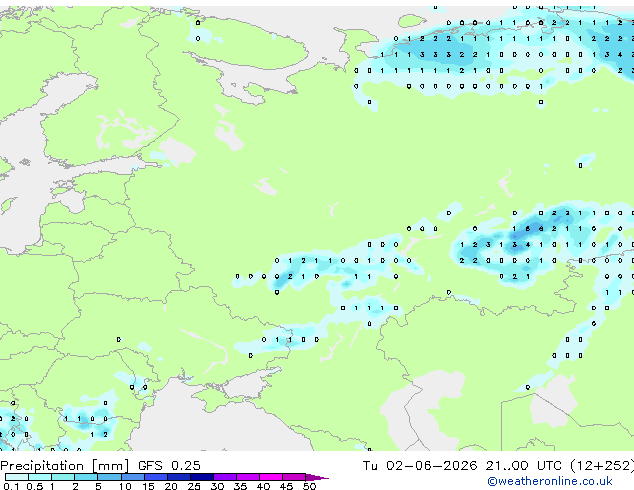This screenshot has width=634, height=490.
Task: Click the 30–35 mm purple legend segment
Action: coord(224,477)
